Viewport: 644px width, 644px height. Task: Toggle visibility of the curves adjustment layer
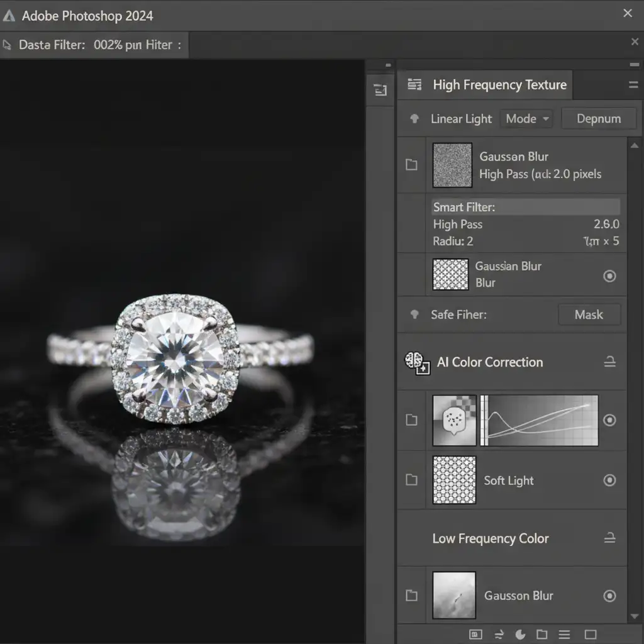[609, 420]
